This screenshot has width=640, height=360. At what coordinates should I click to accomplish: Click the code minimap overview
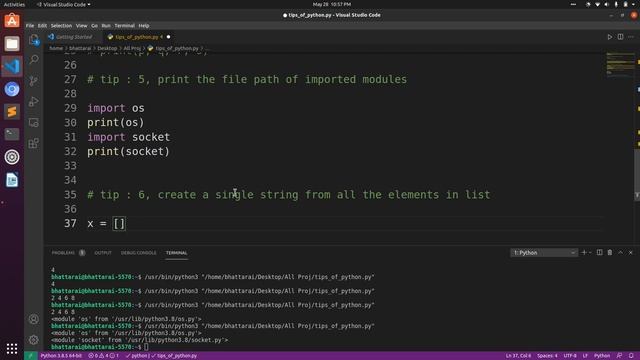pos(620,64)
